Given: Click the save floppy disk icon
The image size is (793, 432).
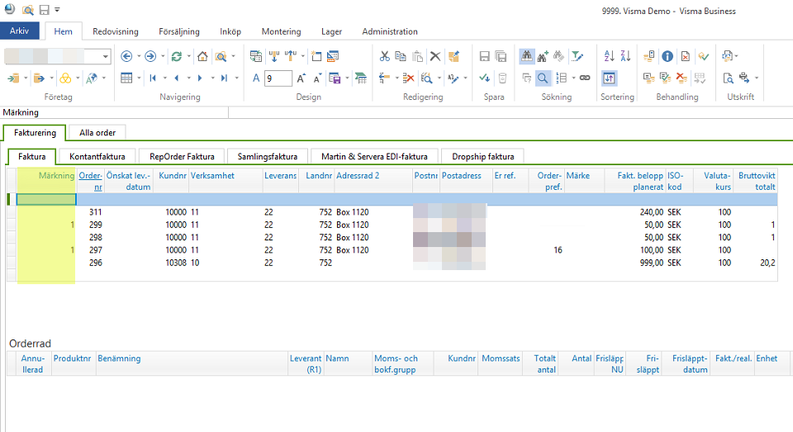Looking at the screenshot, I should click(486, 57).
